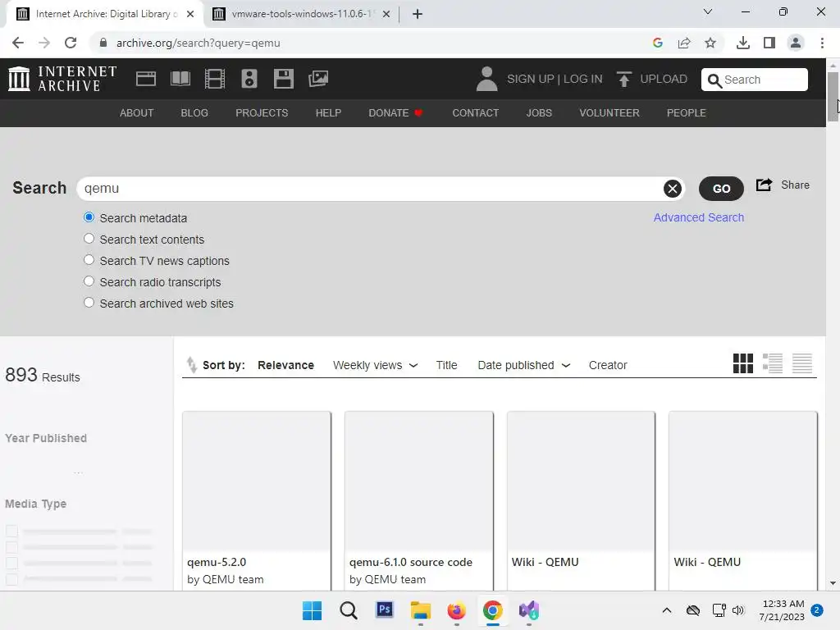This screenshot has width=840, height=630.
Task: Open Chrome profile avatar
Action: [796, 43]
